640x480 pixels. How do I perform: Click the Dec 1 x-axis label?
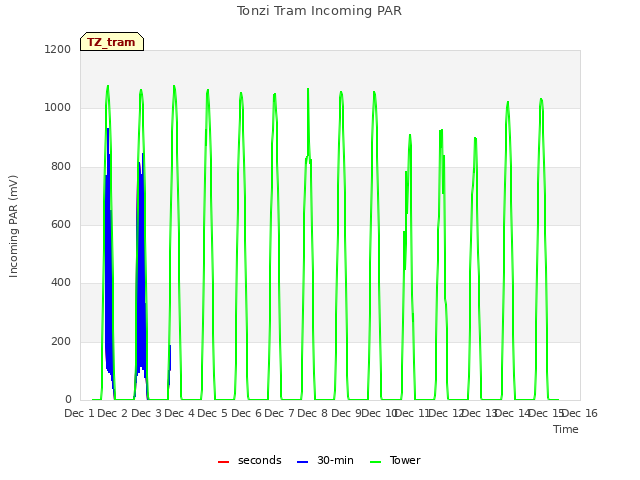[x=79, y=413]
